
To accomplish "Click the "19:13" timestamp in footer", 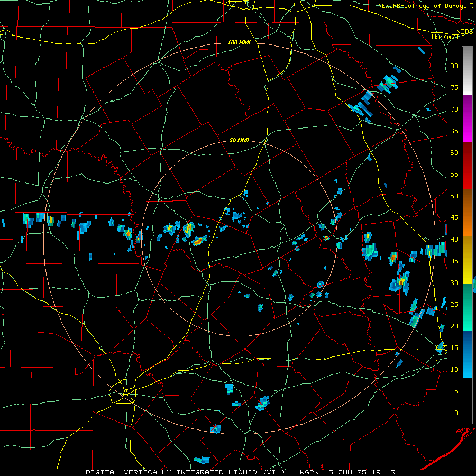I will tap(383, 472).
